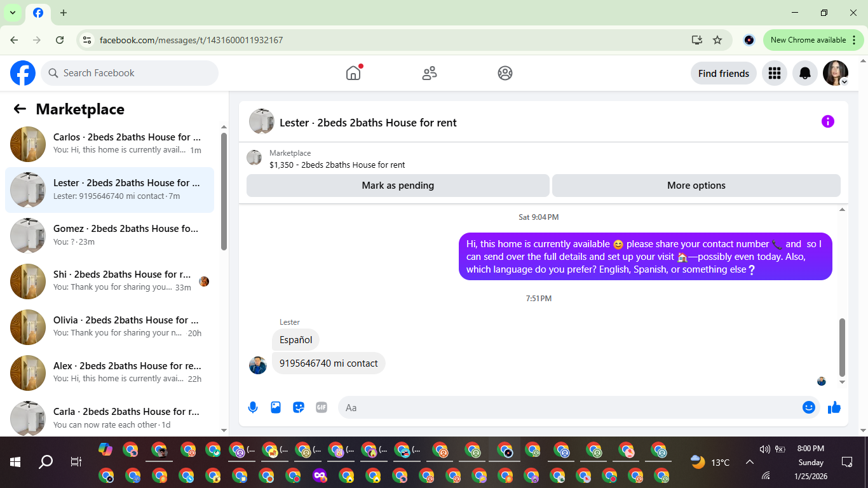
Task: Click the Find friends button
Action: (724, 73)
